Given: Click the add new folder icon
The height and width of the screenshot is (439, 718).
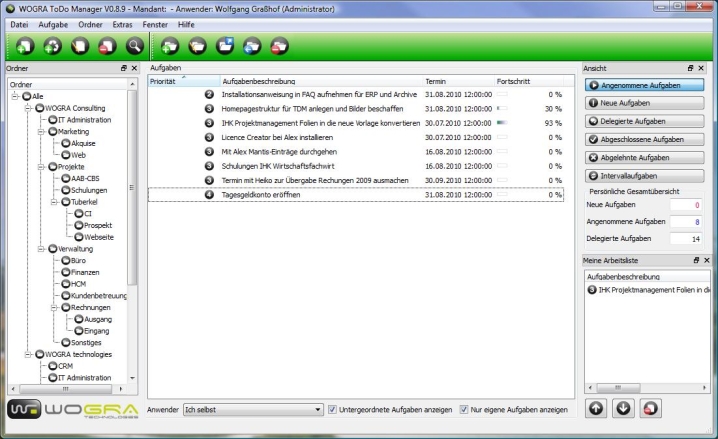Looking at the screenshot, I should [170, 45].
